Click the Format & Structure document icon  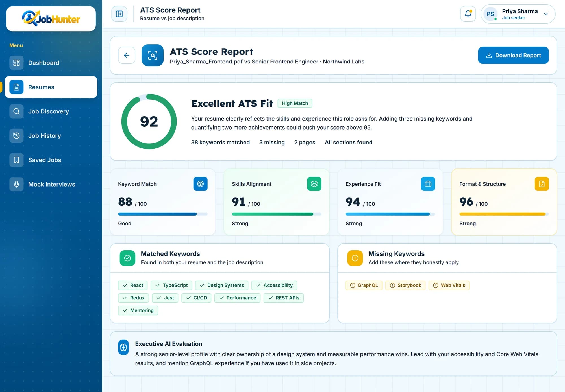tap(542, 184)
